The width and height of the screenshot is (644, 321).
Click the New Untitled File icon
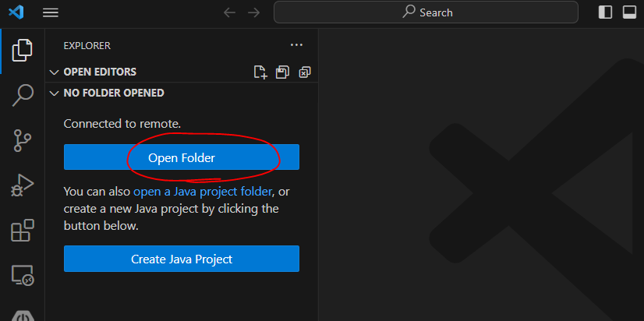(x=260, y=72)
